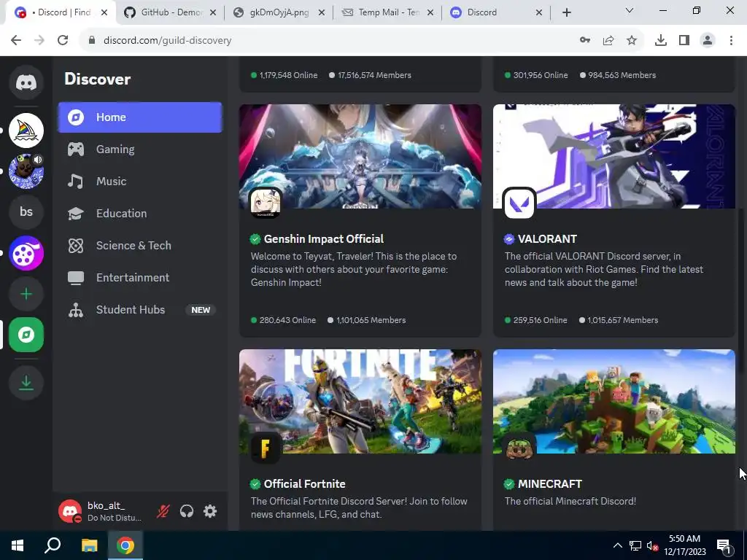747x560 pixels.
Task: Click the Genshin Impact banner image
Action: tap(360, 156)
